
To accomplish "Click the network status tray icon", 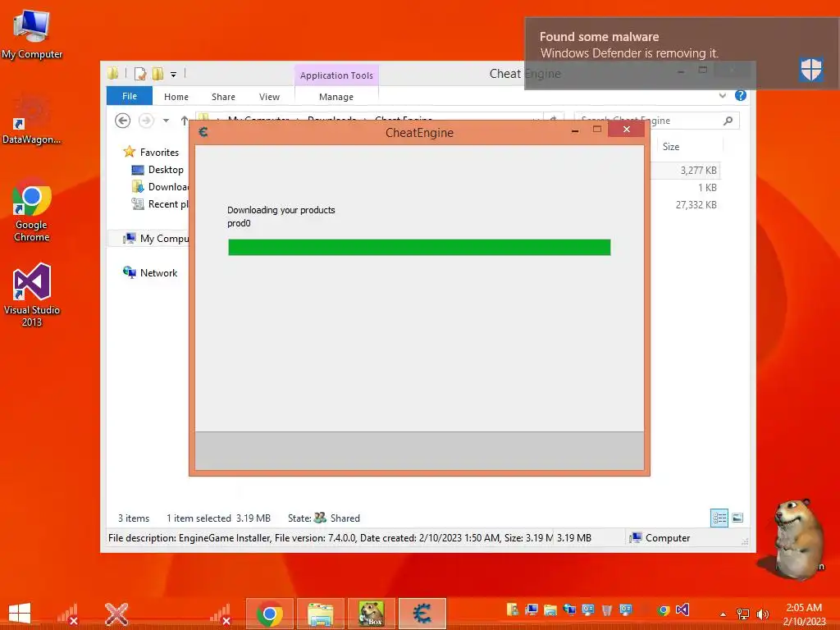I will coord(743,614).
